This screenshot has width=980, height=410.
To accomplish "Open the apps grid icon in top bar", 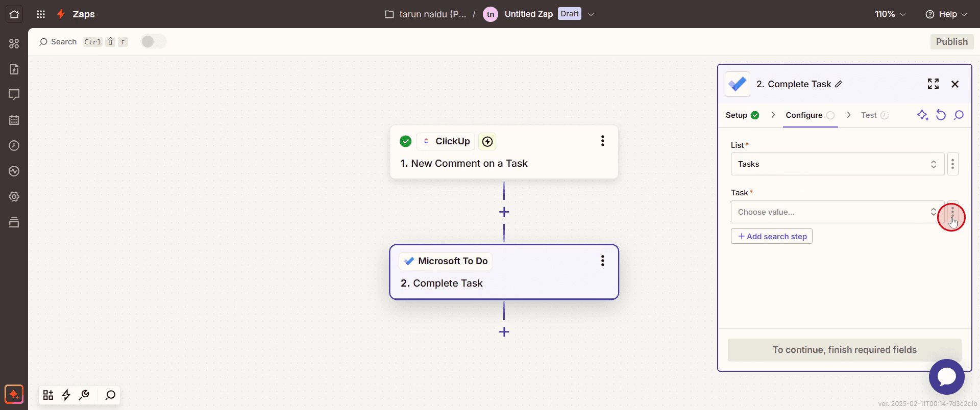I will (41, 14).
